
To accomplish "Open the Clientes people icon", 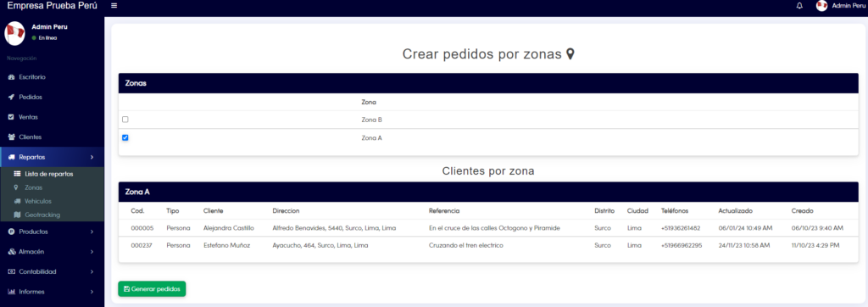I will [11, 137].
